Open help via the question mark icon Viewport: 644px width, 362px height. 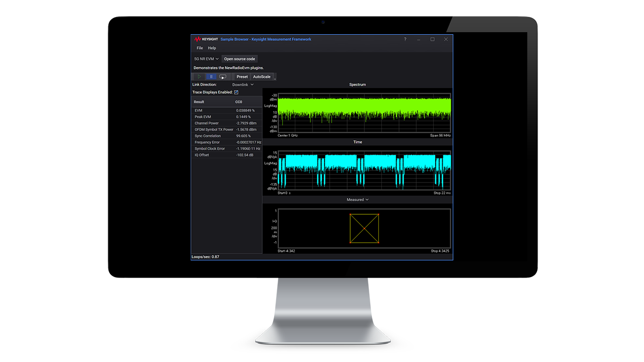[405, 39]
